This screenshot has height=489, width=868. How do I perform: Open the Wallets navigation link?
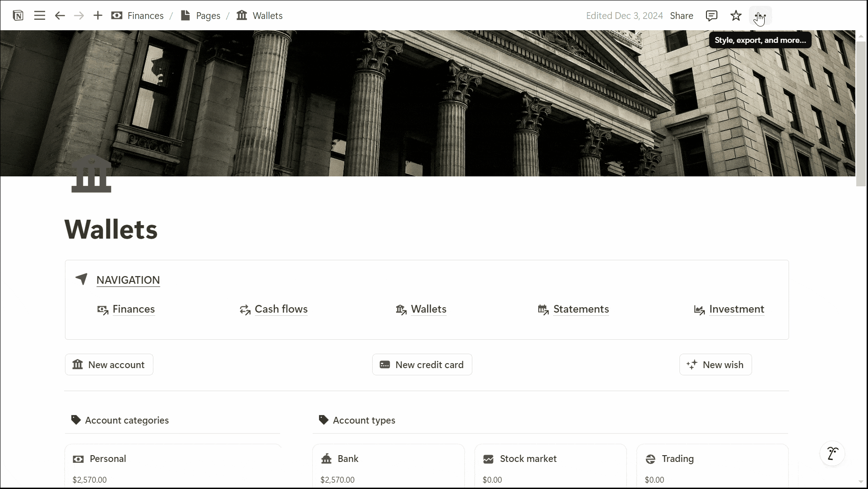[421, 309]
